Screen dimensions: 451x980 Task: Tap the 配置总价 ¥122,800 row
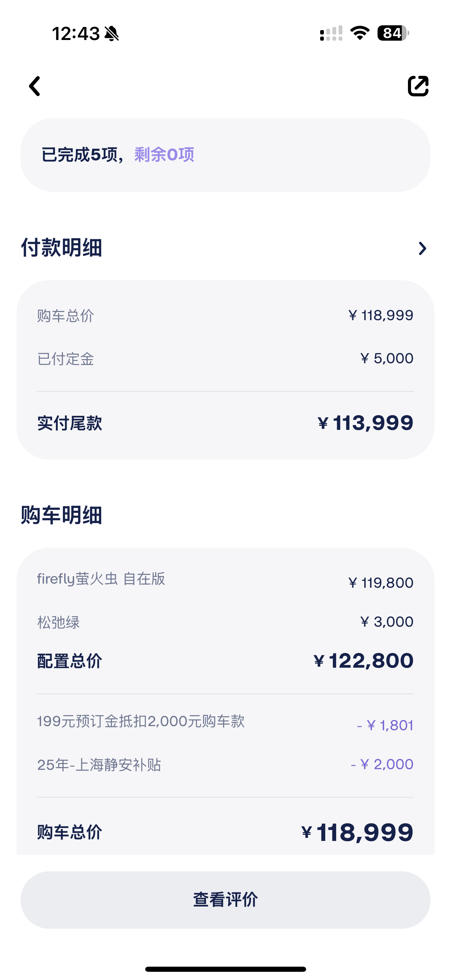tap(225, 661)
